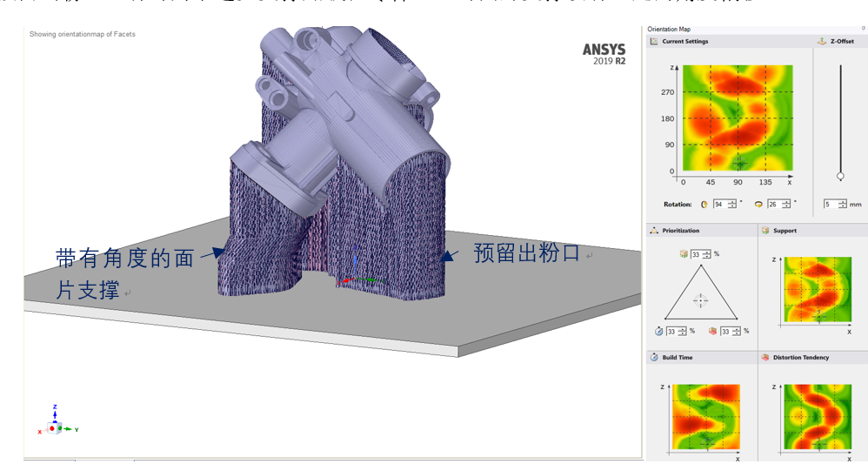Click the Z-Offset vertical slider handle
This screenshot has height=464, width=868.
click(x=840, y=176)
